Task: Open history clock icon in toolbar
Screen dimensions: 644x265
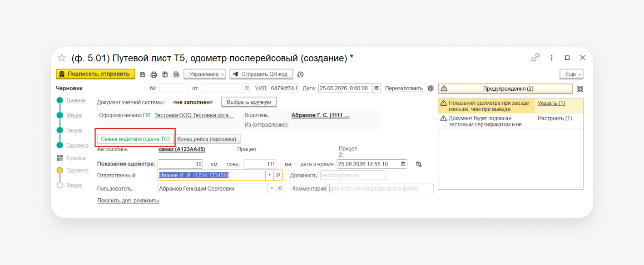Action: click(300, 74)
